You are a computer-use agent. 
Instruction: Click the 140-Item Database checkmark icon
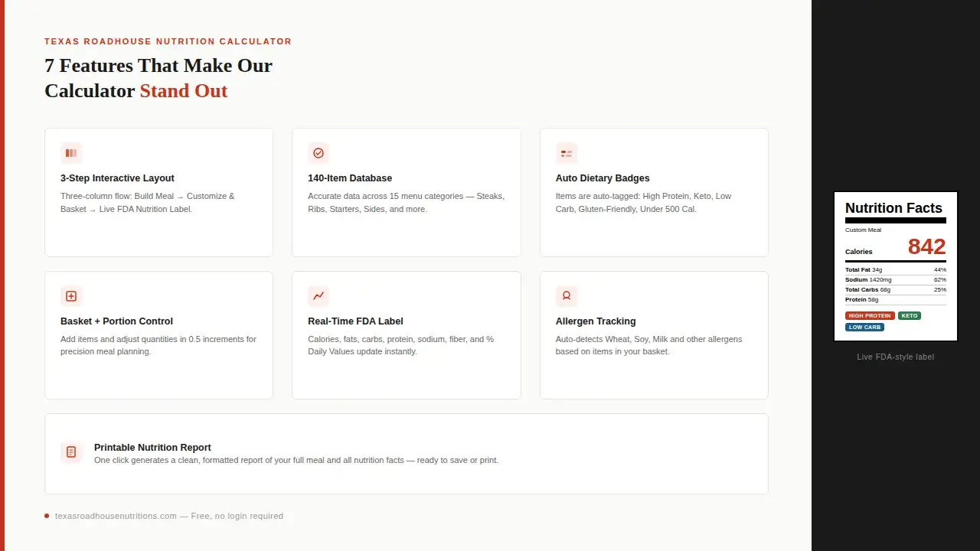[x=318, y=153]
